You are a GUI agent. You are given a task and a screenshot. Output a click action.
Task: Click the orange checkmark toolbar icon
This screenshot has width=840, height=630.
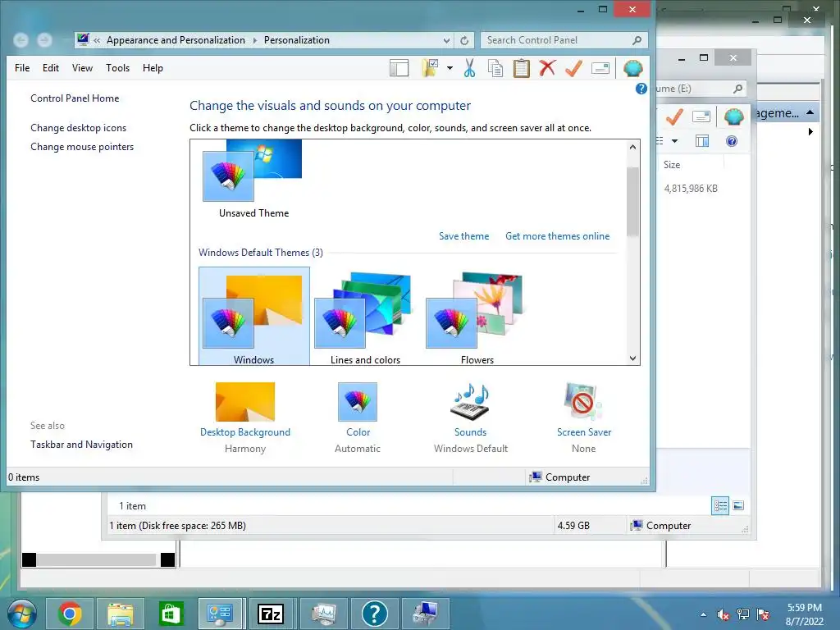point(573,68)
